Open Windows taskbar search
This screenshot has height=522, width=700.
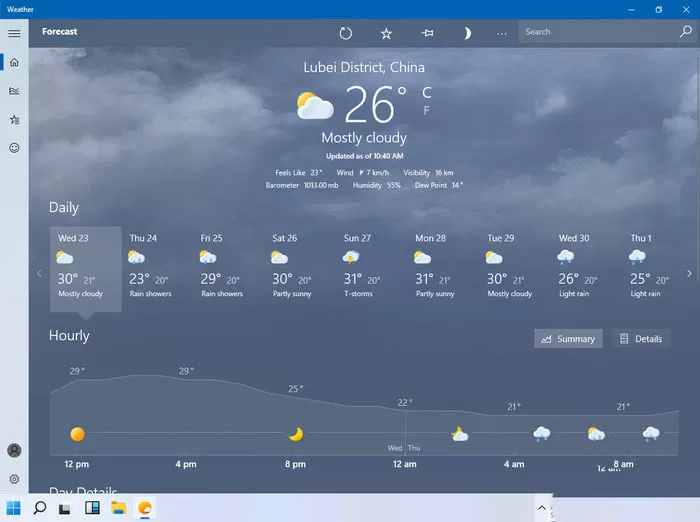click(x=40, y=508)
